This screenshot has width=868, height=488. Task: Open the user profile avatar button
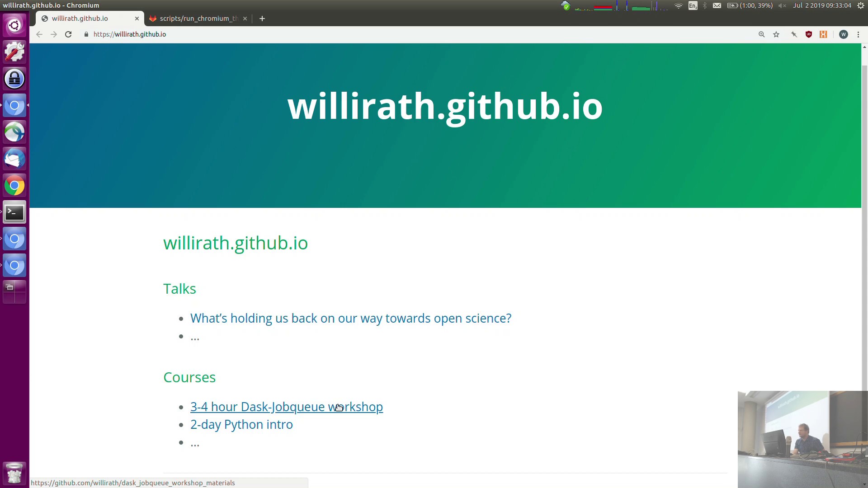(x=843, y=34)
